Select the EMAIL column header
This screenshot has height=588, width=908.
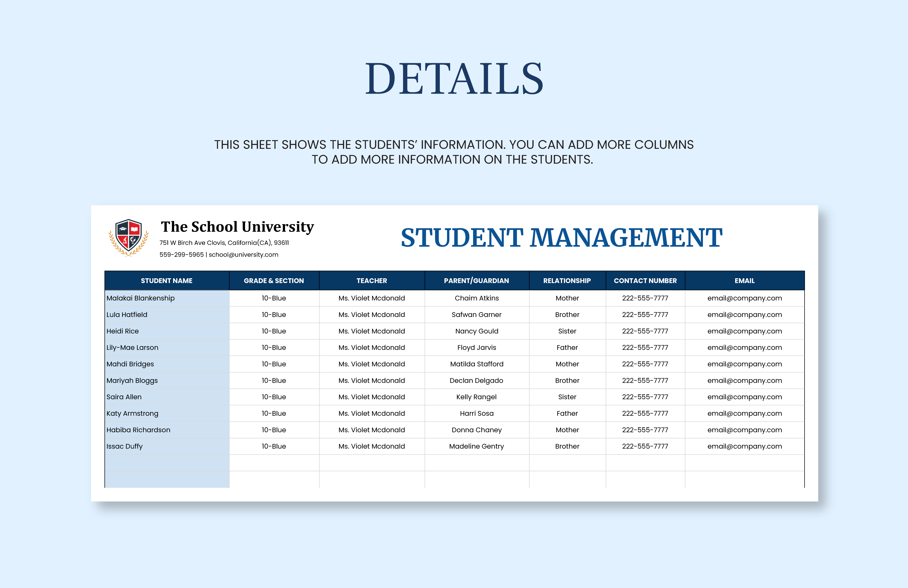745,281
